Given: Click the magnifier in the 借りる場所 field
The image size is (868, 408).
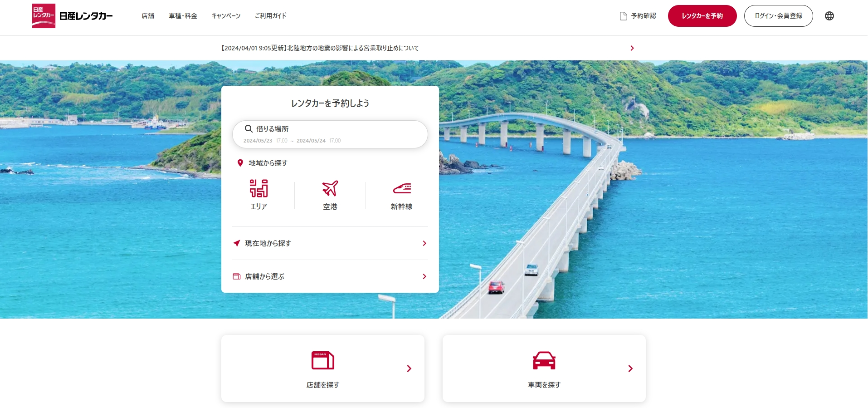Looking at the screenshot, I should (249, 129).
